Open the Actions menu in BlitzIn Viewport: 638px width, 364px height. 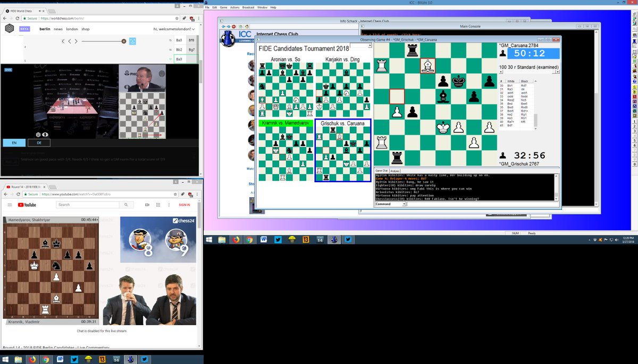pos(234,7)
